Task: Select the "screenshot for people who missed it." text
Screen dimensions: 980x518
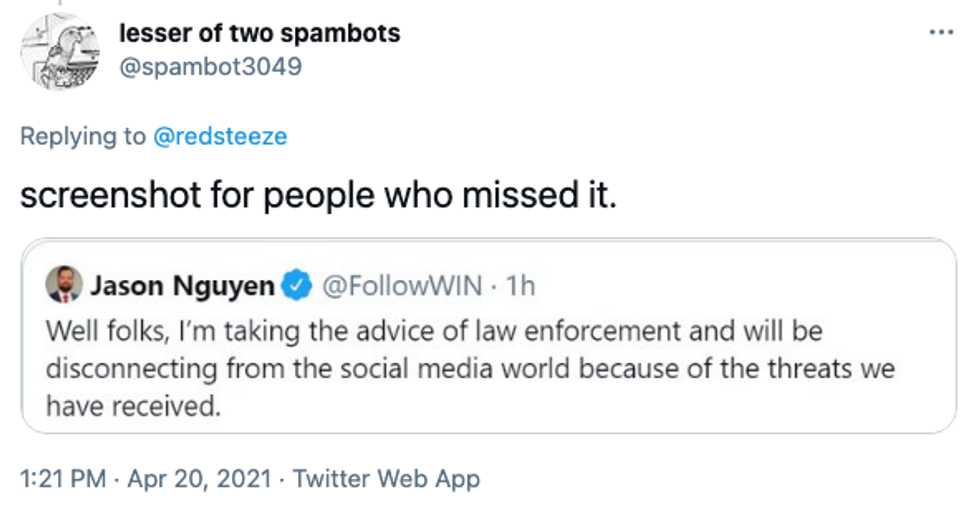Action: coord(319,194)
